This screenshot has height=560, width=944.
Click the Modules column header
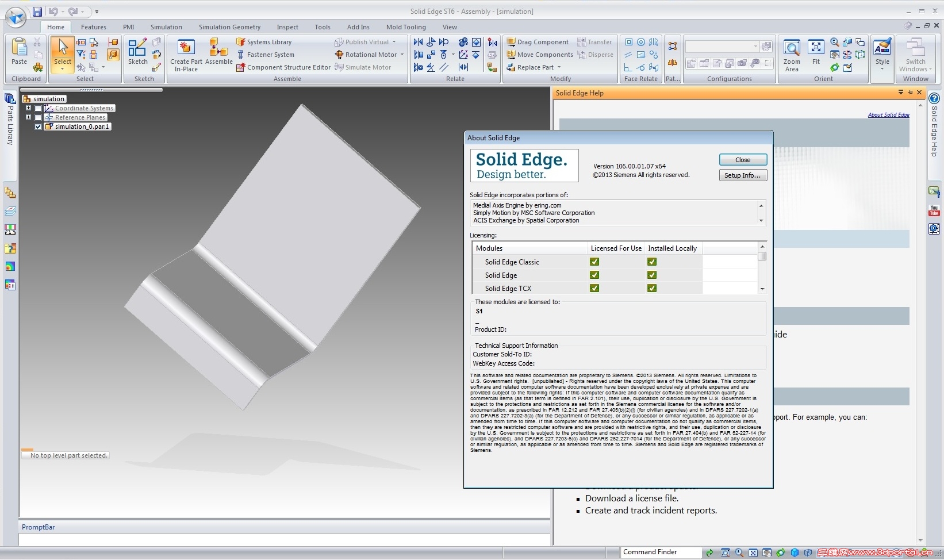(x=529, y=248)
